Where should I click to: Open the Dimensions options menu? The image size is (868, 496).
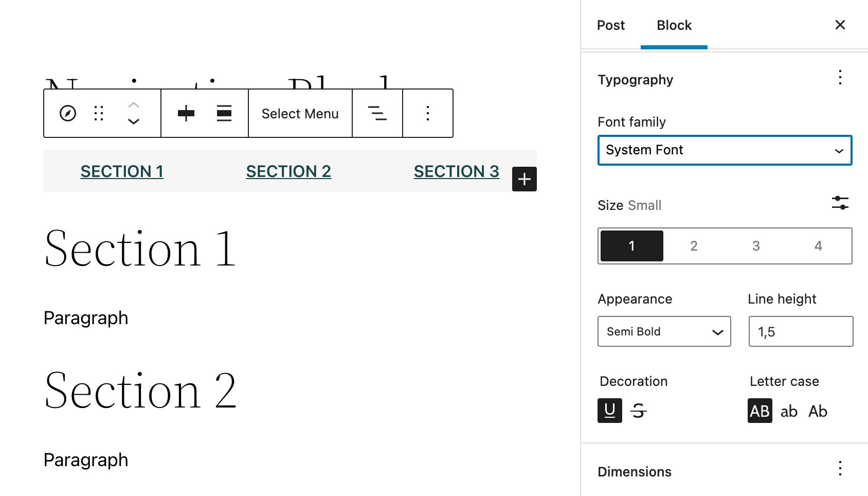tap(839, 470)
